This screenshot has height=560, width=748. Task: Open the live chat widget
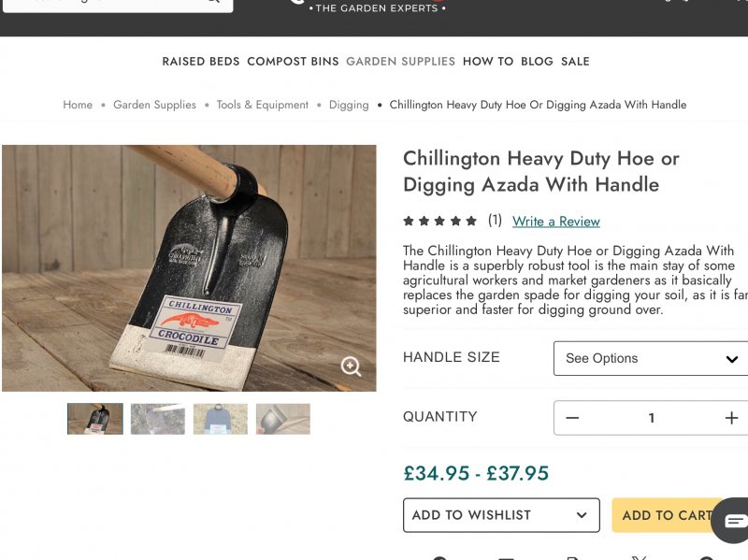point(734,521)
